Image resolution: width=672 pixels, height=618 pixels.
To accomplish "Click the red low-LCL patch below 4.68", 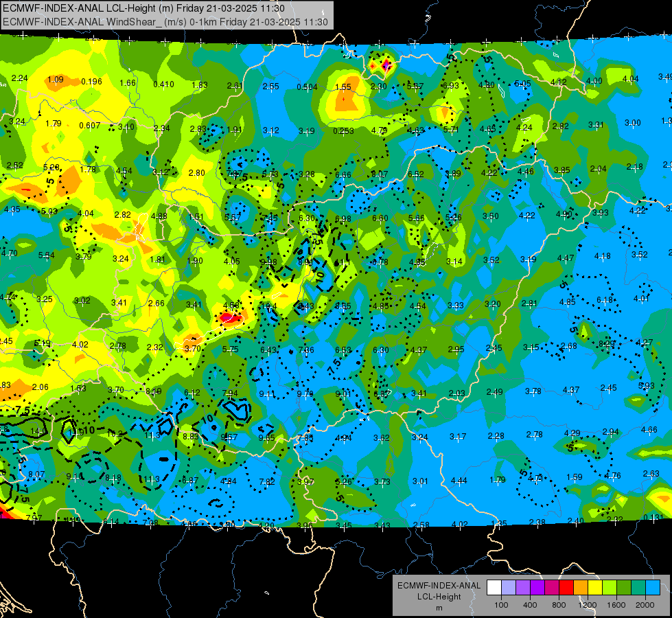I will pyautogui.click(x=231, y=318).
